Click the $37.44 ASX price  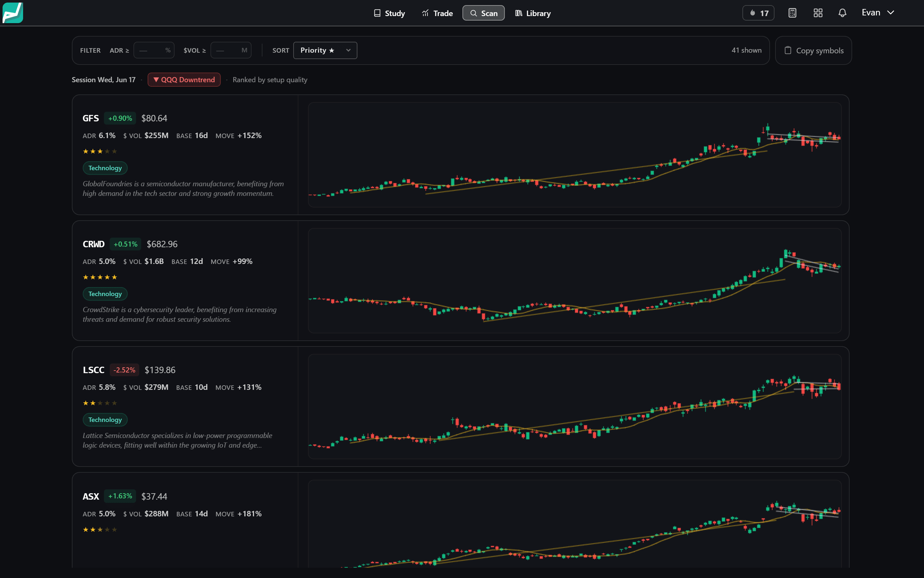pos(154,496)
